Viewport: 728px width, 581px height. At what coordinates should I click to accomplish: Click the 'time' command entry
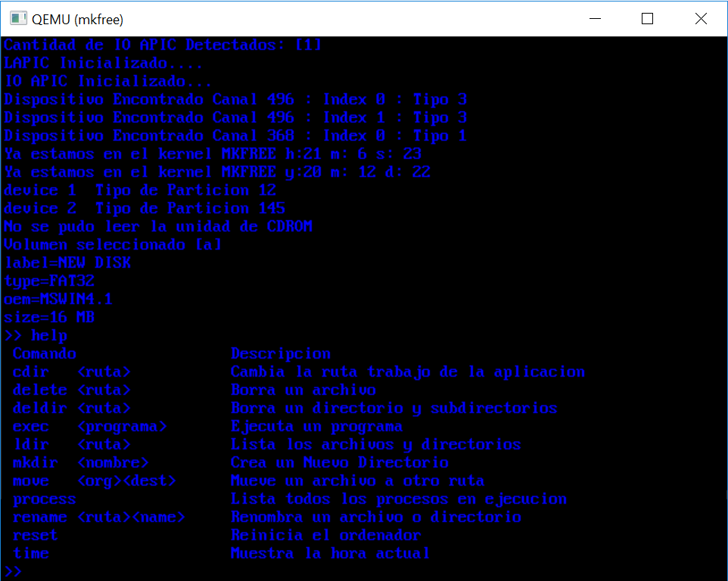coord(30,553)
